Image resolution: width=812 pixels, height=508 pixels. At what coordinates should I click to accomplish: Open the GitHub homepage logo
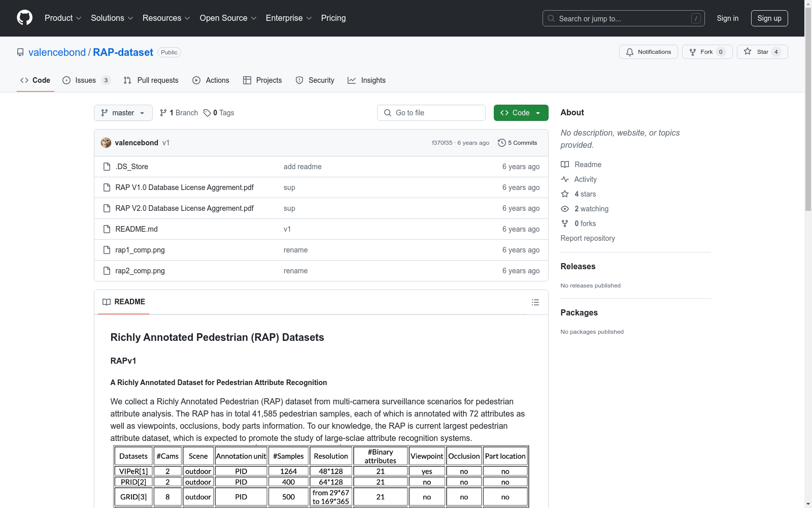tap(24, 18)
